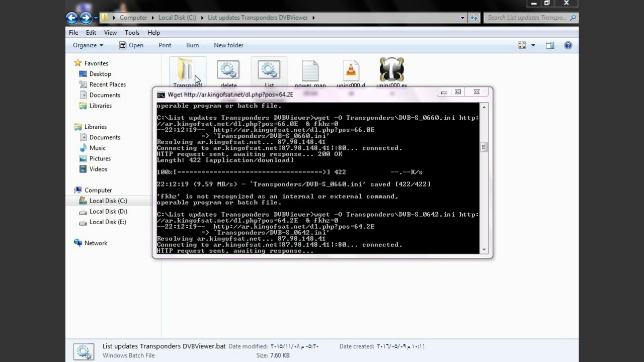Maximize the Wget console window
Screen dimensions: 644x362
pyautogui.click(x=458, y=92)
